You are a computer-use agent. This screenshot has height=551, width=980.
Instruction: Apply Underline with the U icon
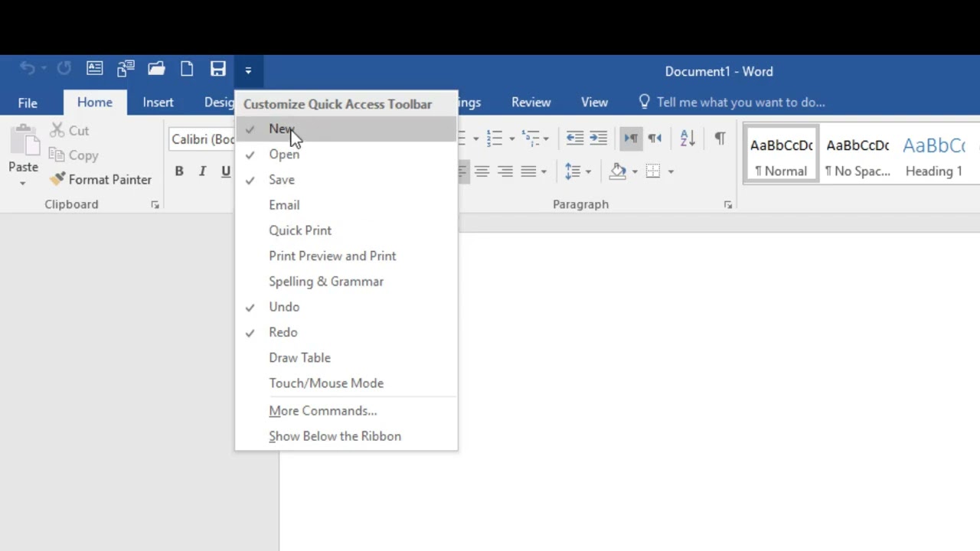tap(226, 171)
